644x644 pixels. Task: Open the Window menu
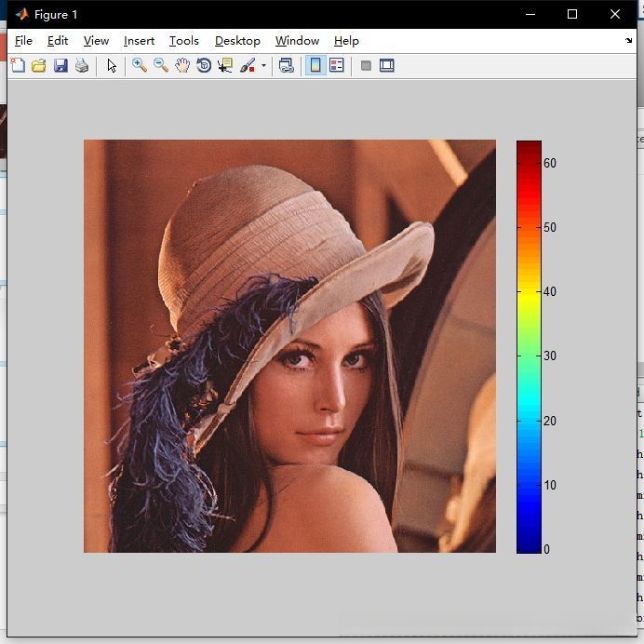pos(297,41)
